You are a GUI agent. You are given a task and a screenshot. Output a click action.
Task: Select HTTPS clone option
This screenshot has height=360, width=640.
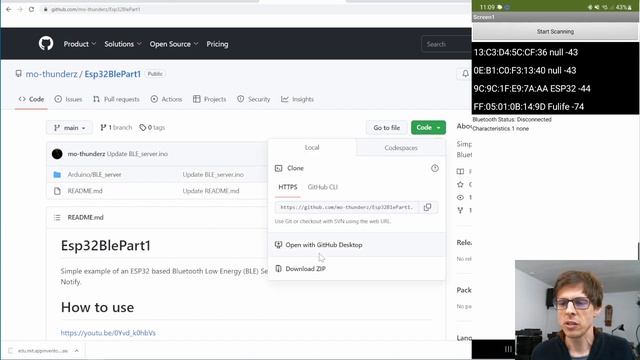click(x=288, y=187)
